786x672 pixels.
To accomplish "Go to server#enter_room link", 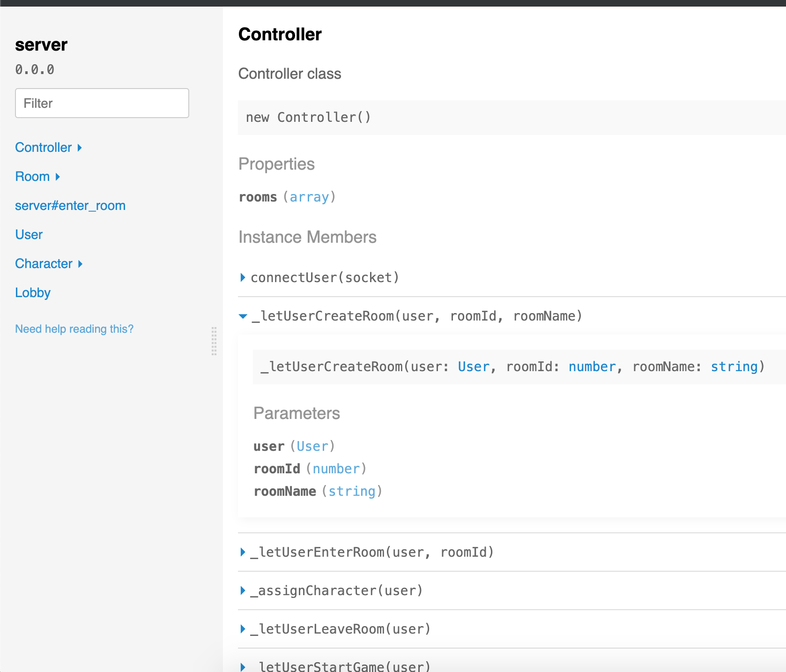I will click(70, 206).
